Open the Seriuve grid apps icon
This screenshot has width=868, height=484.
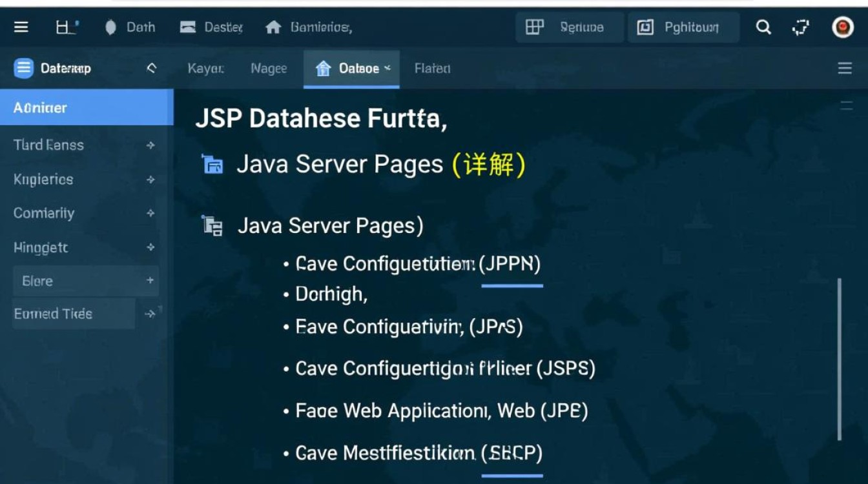tap(534, 27)
